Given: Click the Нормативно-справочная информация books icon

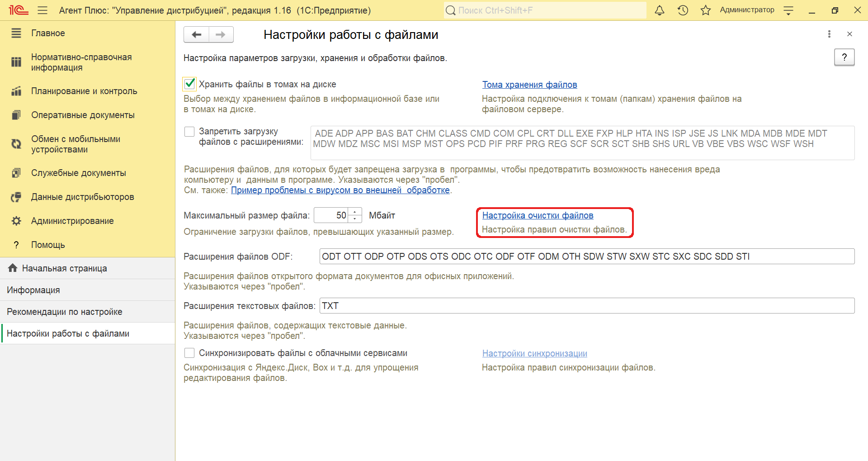Looking at the screenshot, I should 16,62.
